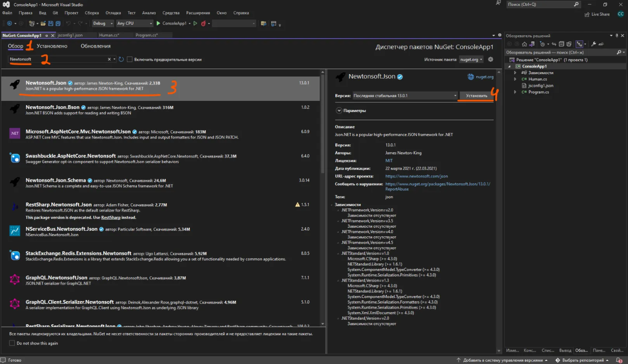Open NuGet package source settings gear
The image size is (628, 364).
491,59
